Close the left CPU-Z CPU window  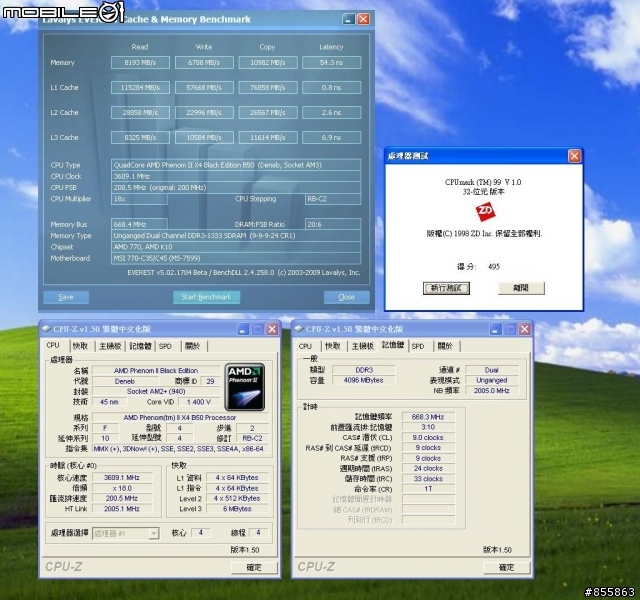pos(272,329)
